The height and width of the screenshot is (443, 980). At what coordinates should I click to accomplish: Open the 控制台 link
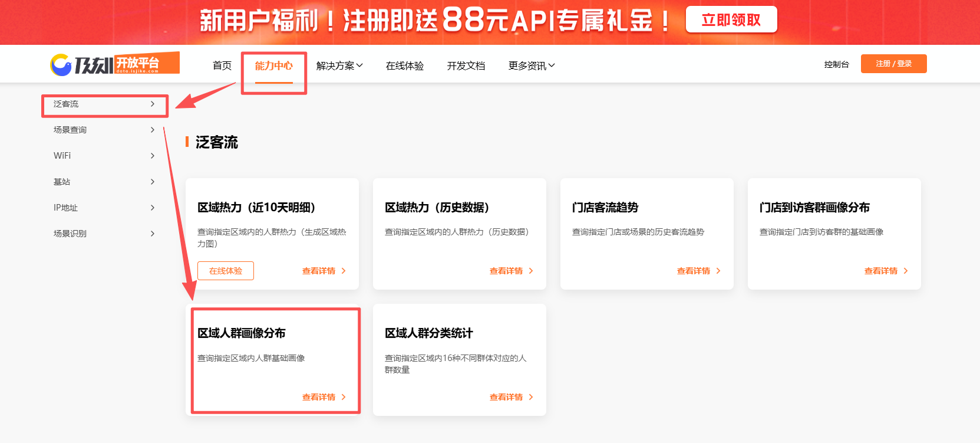click(x=836, y=64)
